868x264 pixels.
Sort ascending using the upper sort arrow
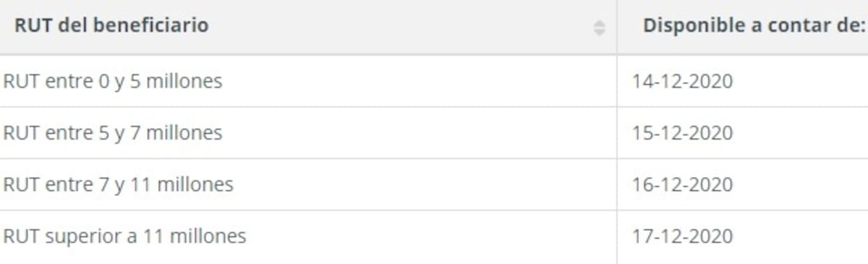(x=599, y=25)
